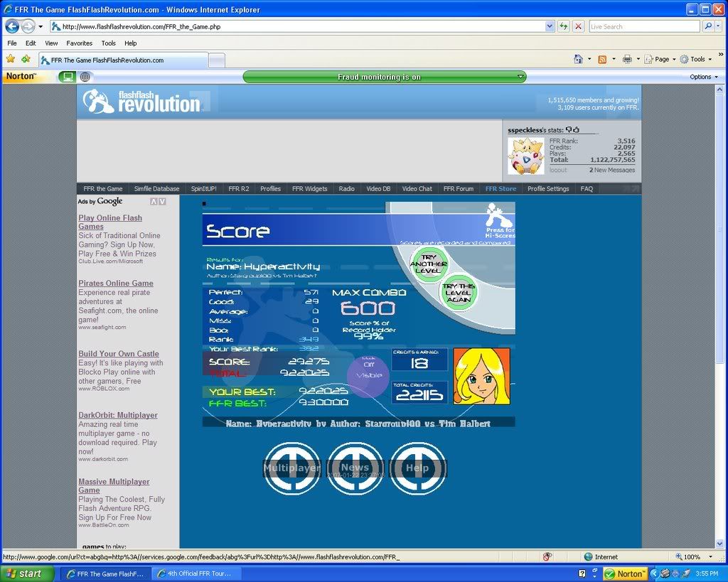The width and height of the screenshot is (728, 582).
Task: Click the Refresh page icon
Action: pos(563,26)
